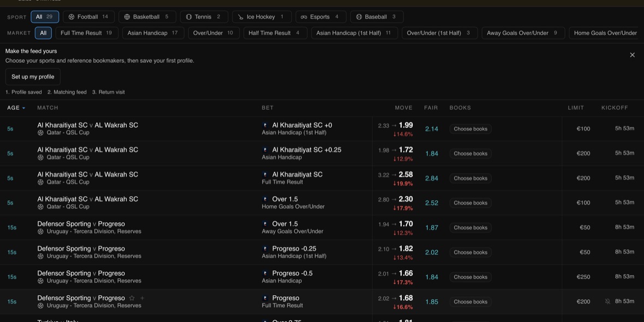
Task: Click the FAIR column header
Action: click(x=431, y=108)
